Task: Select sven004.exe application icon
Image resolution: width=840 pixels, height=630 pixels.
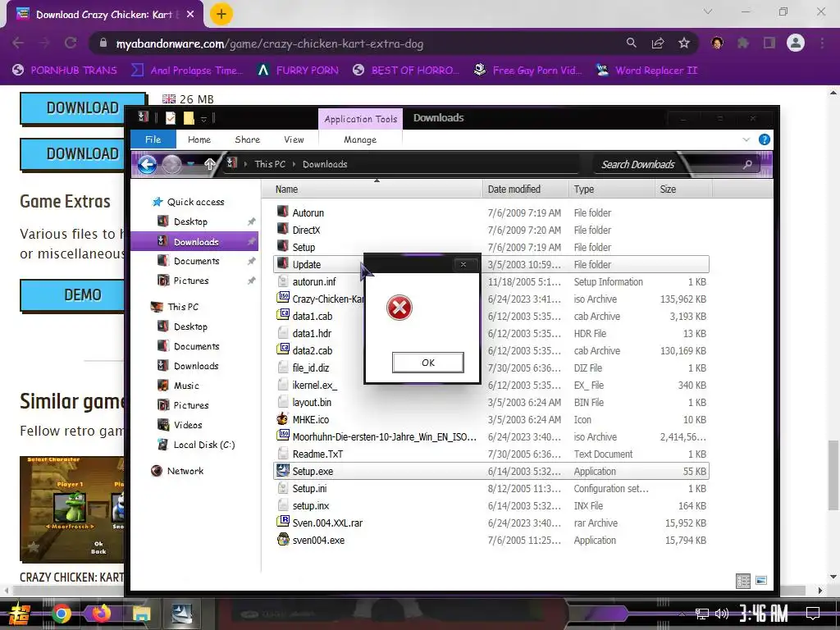Action: point(283,540)
